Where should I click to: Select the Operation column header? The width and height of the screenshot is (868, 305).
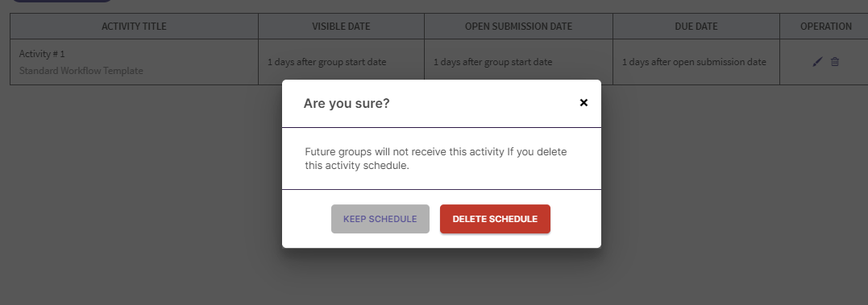click(x=826, y=26)
